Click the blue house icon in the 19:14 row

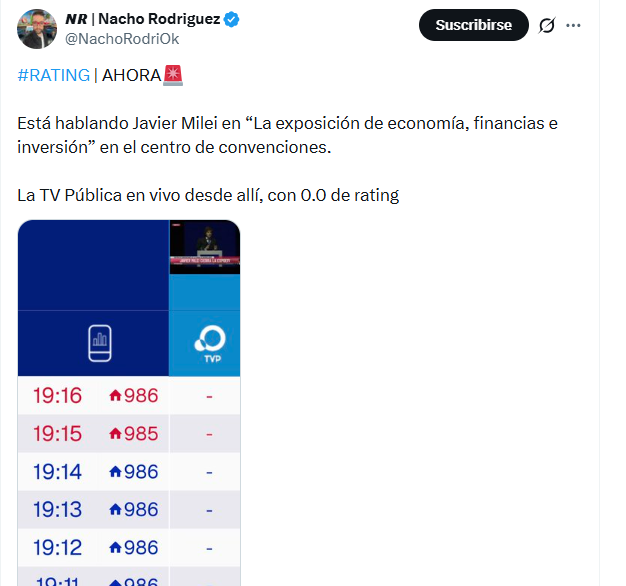tap(115, 472)
